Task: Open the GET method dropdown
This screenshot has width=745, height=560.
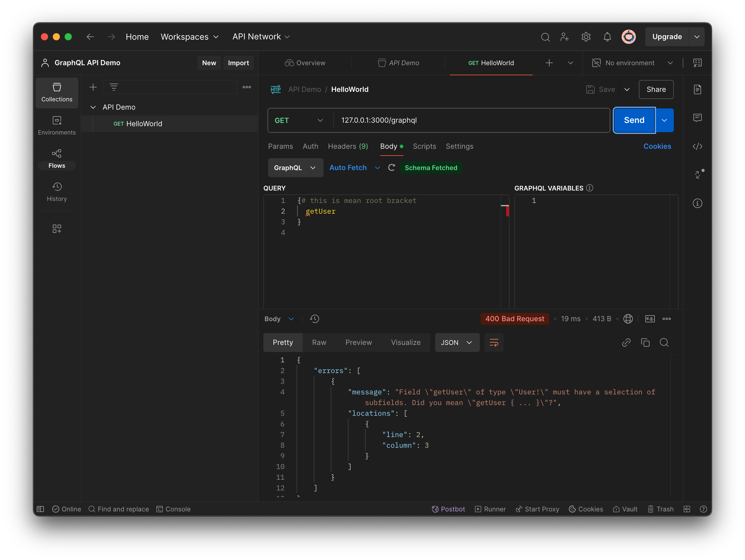Action: 299,120
